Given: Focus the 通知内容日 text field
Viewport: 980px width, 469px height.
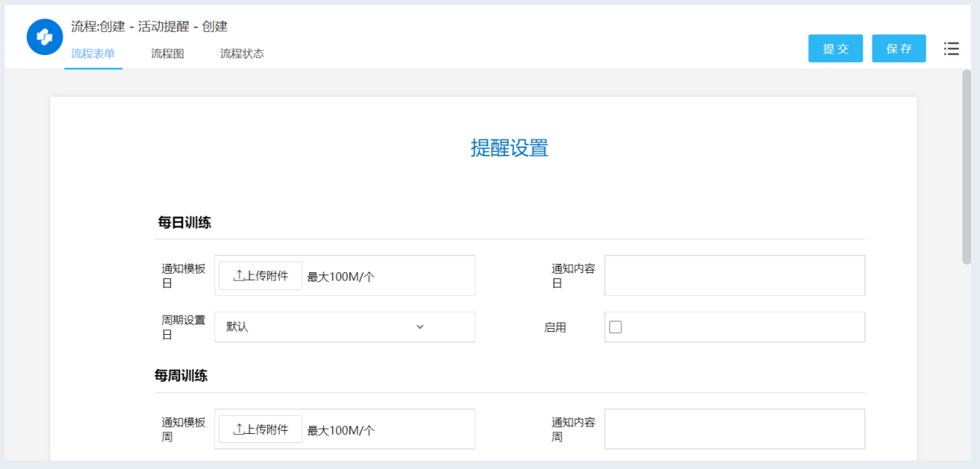Looking at the screenshot, I should (734, 275).
